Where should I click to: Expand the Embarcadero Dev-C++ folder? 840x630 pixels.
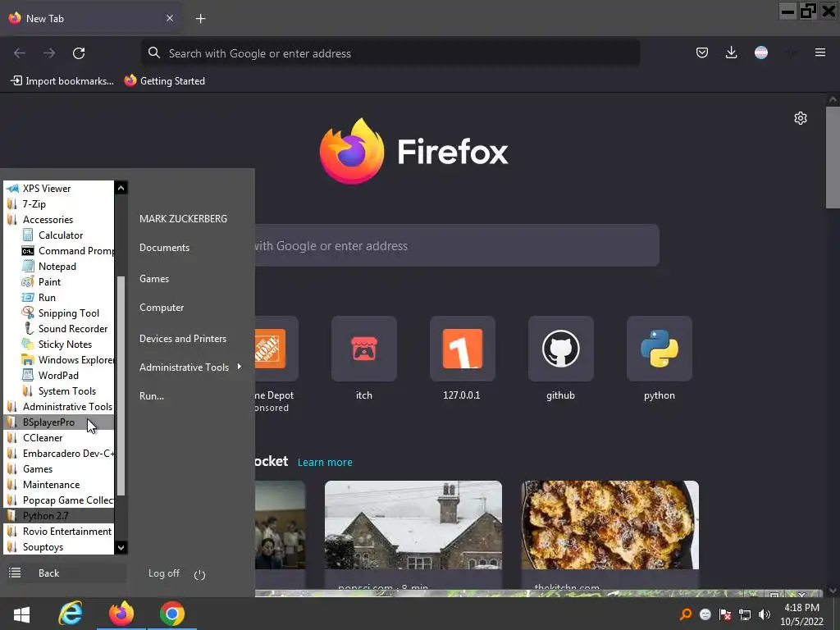tap(59, 453)
